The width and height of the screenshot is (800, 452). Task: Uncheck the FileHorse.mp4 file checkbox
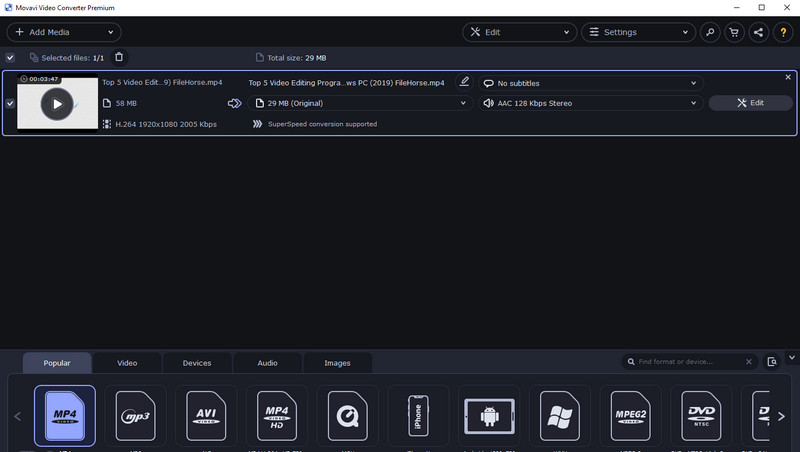(10, 103)
